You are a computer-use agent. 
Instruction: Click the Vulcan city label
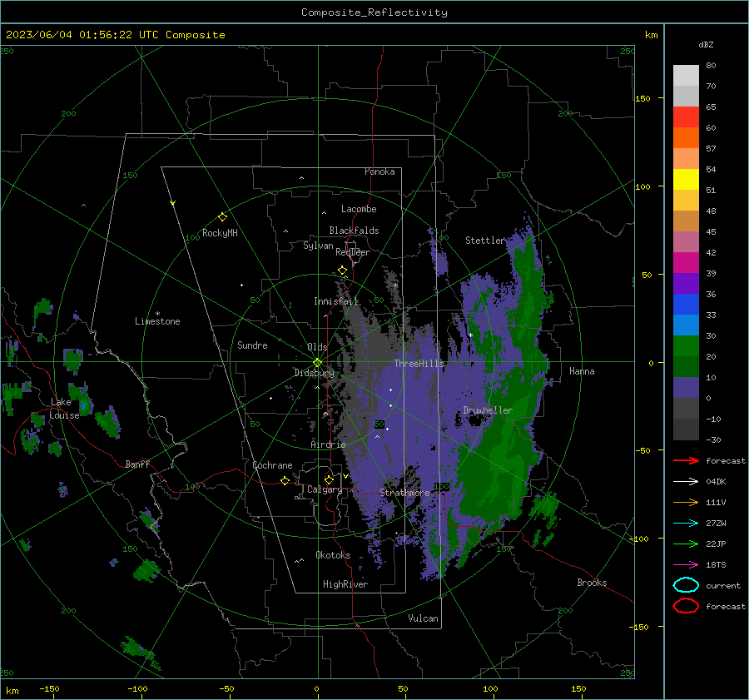click(423, 618)
